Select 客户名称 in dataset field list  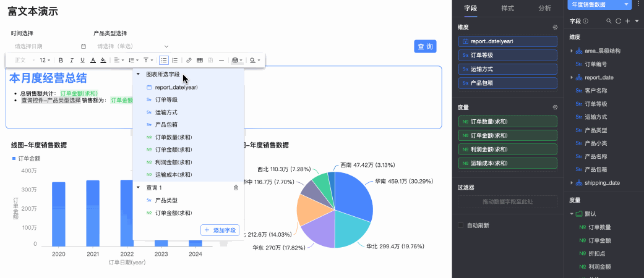point(596,90)
